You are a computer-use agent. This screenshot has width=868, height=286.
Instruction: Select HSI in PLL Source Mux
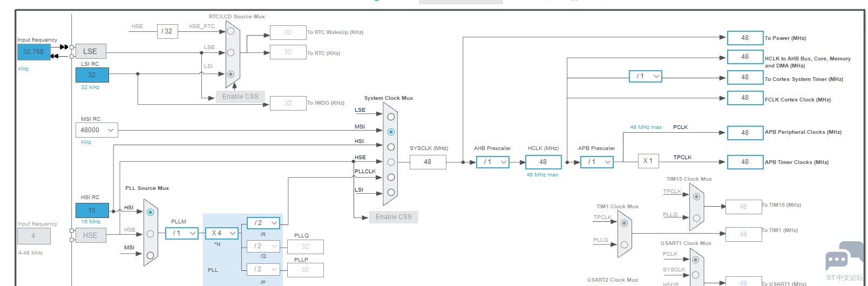point(150,212)
